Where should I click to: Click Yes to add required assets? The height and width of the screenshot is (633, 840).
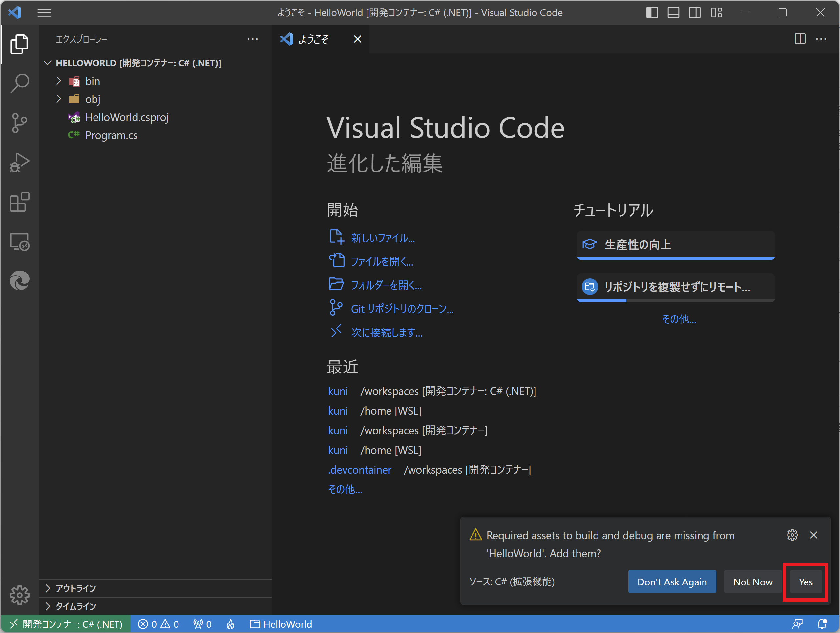click(806, 582)
